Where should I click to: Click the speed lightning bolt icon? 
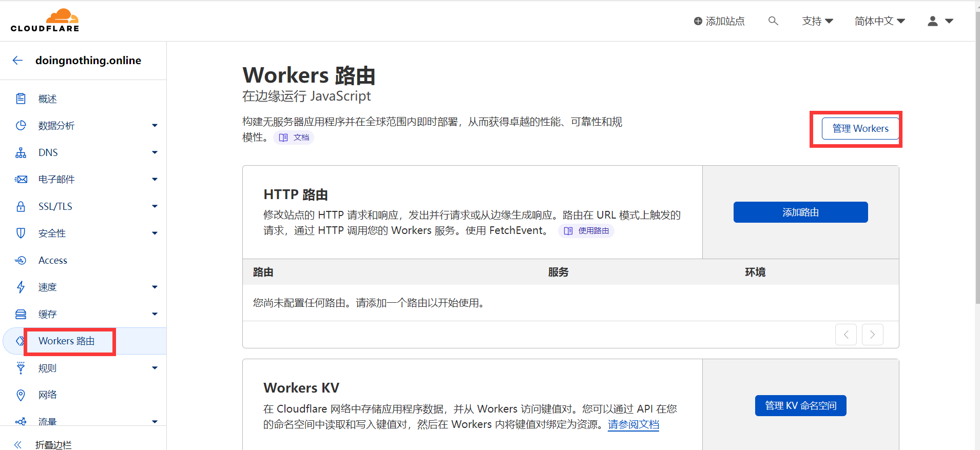[x=21, y=287]
